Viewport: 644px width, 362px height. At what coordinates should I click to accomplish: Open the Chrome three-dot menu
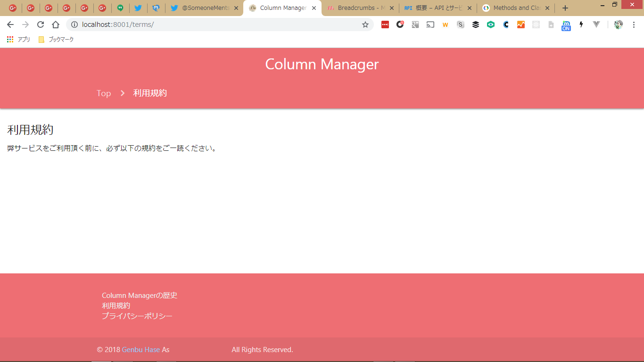point(634,25)
